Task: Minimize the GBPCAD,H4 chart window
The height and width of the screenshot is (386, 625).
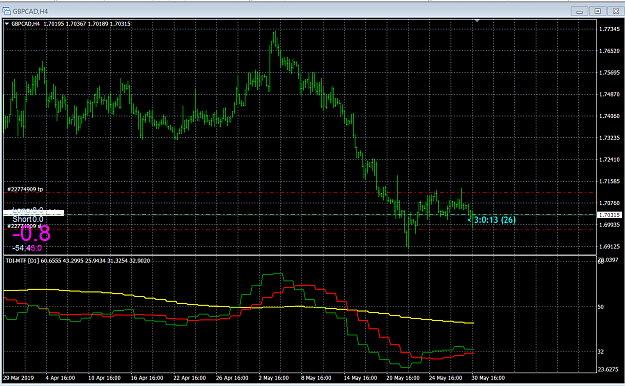Action: 580,11
